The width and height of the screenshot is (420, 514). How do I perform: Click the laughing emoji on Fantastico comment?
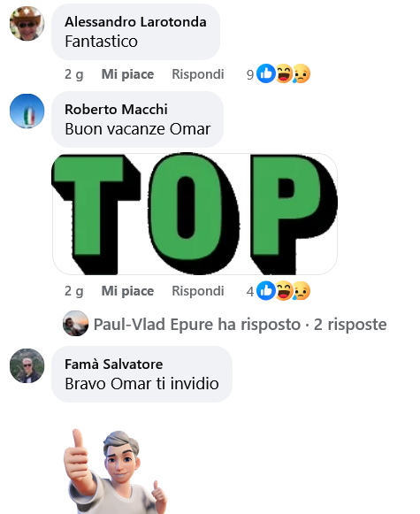tap(284, 73)
